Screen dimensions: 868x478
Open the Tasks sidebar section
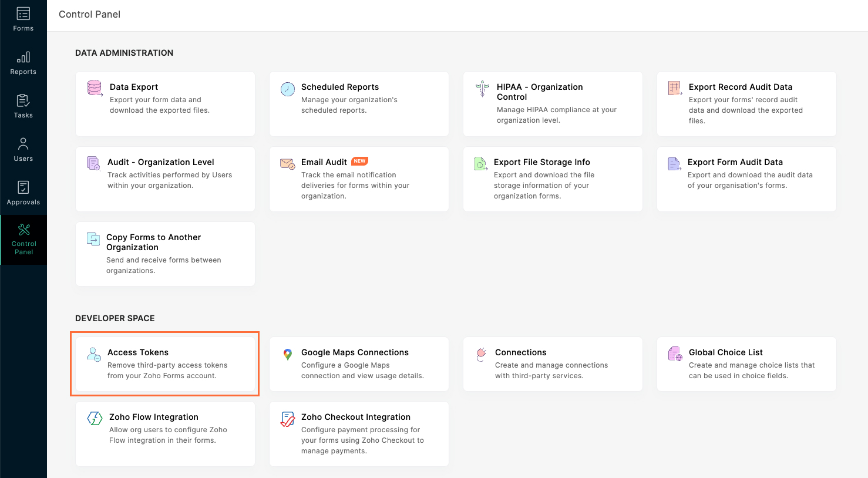(23, 106)
